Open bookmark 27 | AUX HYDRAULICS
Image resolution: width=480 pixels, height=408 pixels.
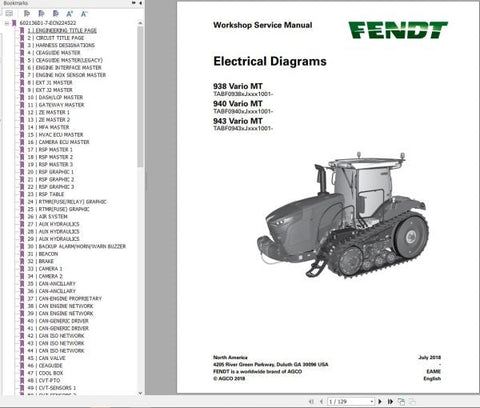coord(53,224)
